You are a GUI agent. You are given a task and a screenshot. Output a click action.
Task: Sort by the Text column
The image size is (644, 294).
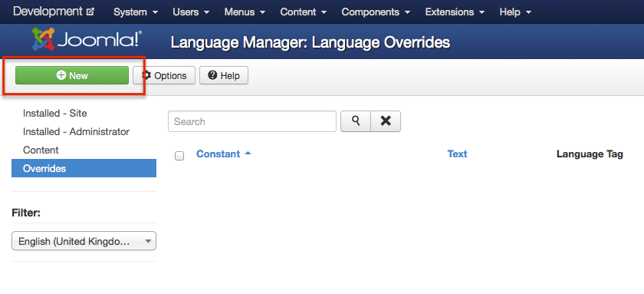pos(457,154)
